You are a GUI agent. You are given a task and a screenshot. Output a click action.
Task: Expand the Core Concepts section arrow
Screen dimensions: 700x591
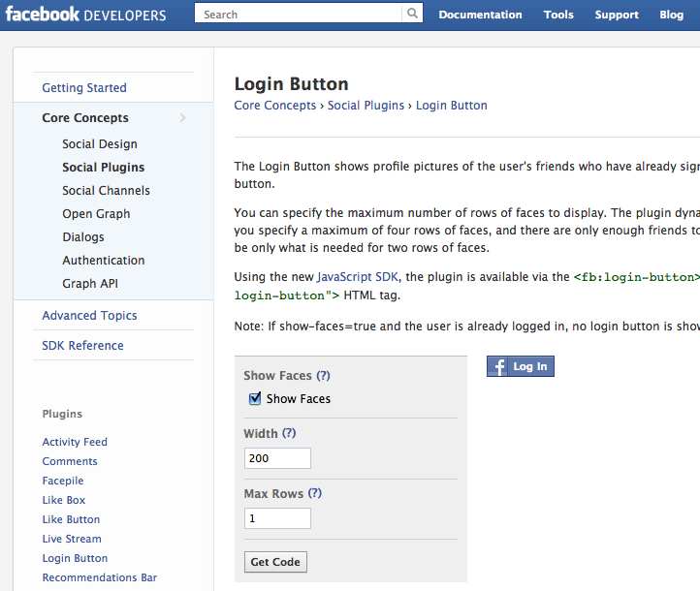coord(182,118)
